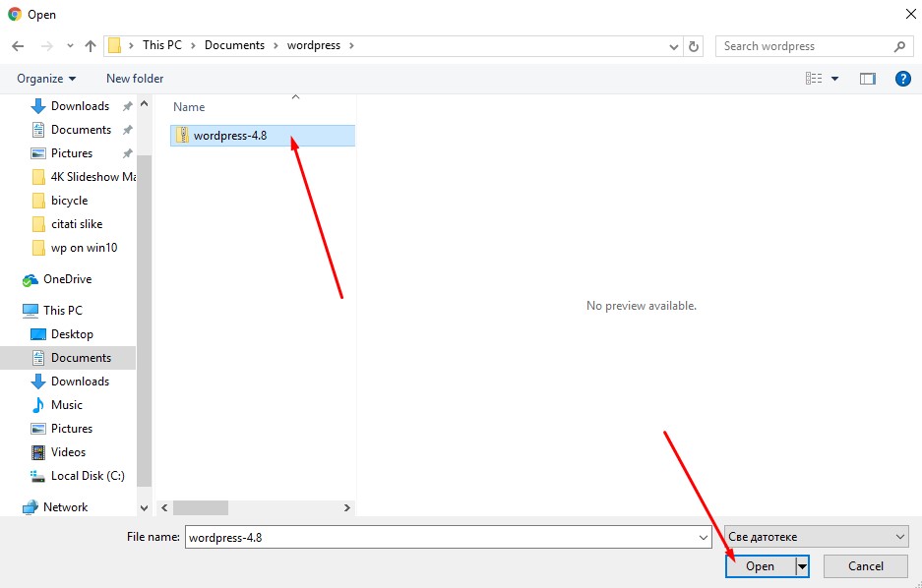Click the file list scroll right arrow
This screenshot has width=922, height=588.
347,507
